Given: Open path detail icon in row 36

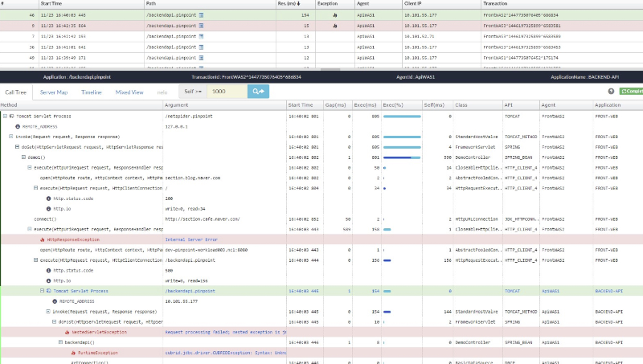Looking at the screenshot, I should tap(202, 47).
